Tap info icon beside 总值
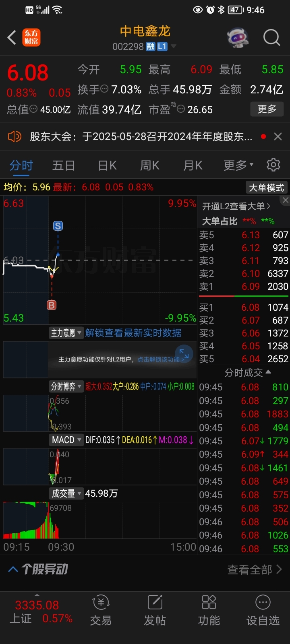Image resolution: width=290 pixels, height=644 pixels. (x=33, y=109)
